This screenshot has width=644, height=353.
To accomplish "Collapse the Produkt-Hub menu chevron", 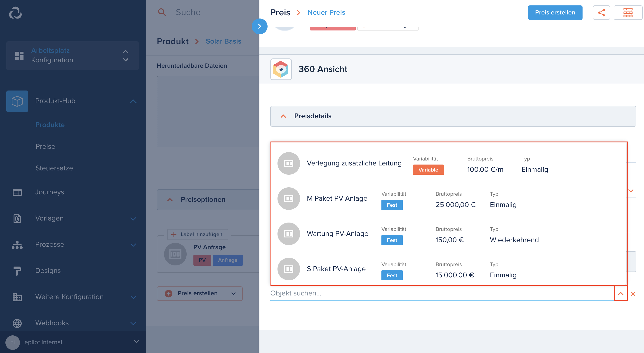I will [133, 101].
